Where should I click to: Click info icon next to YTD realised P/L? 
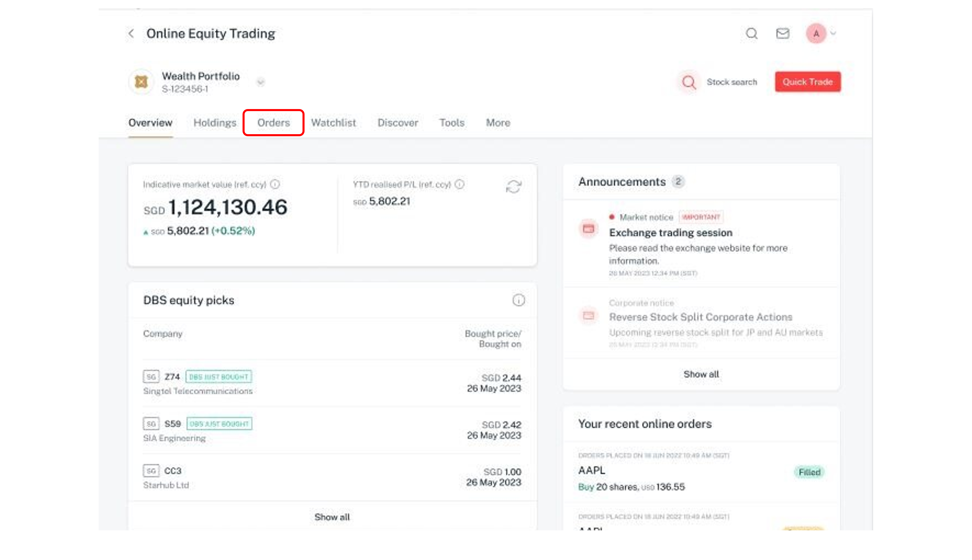(460, 184)
